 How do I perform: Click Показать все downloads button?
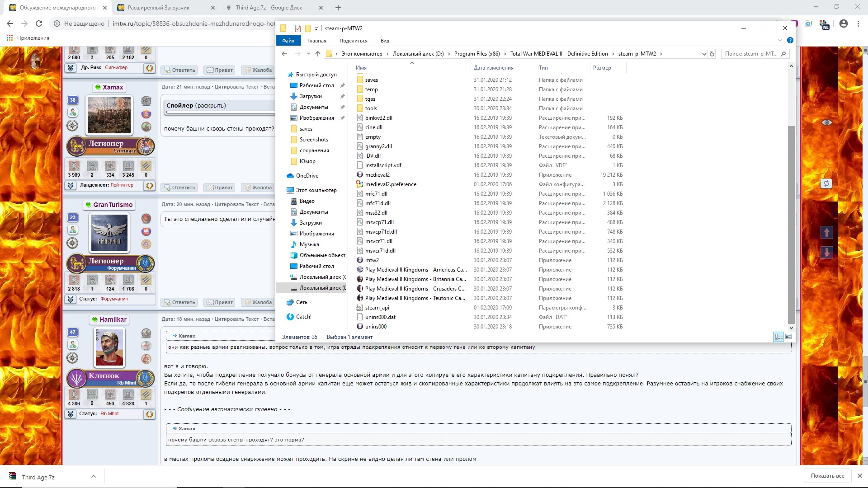(x=827, y=476)
